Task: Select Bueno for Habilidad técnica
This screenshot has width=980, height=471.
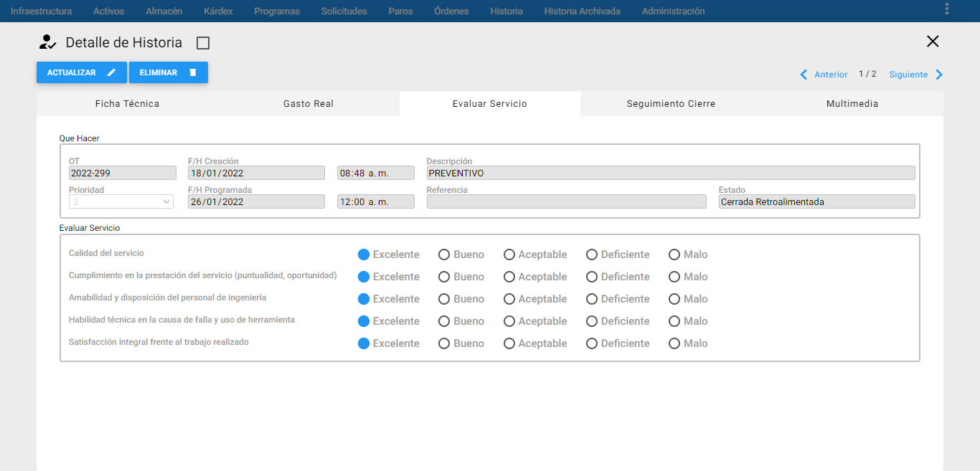Action: pyautogui.click(x=444, y=321)
